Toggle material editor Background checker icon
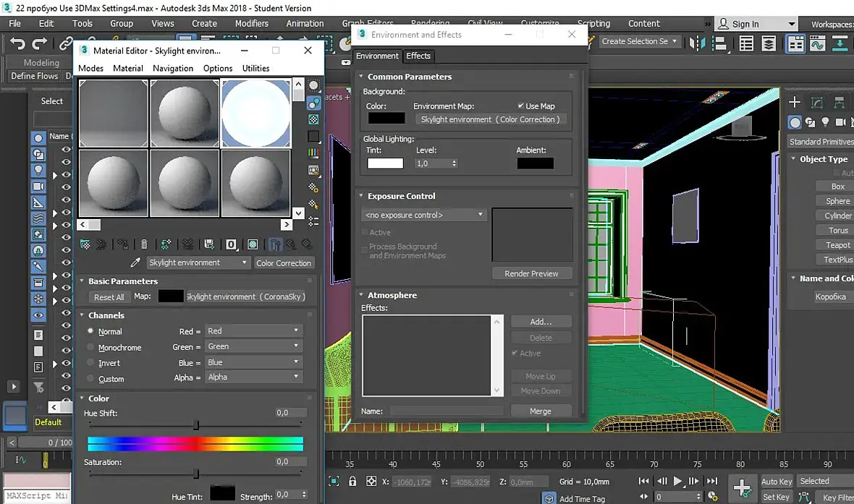 click(313, 119)
